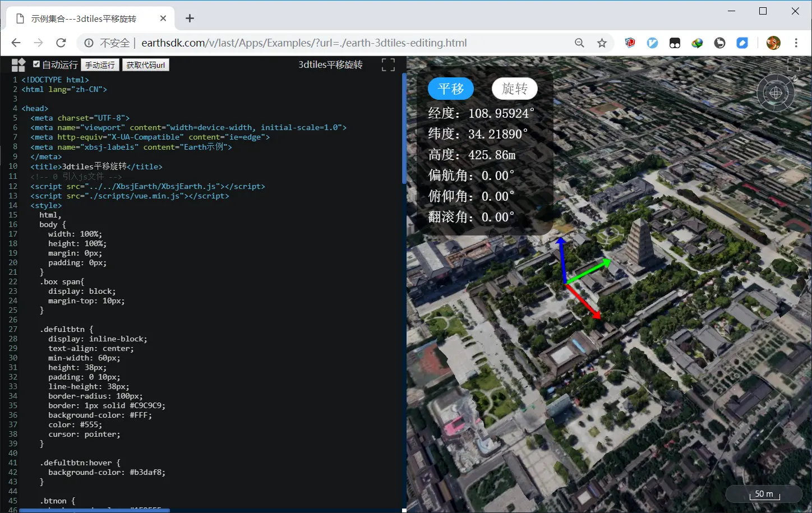Click the dark circular extension icon

coord(719,43)
